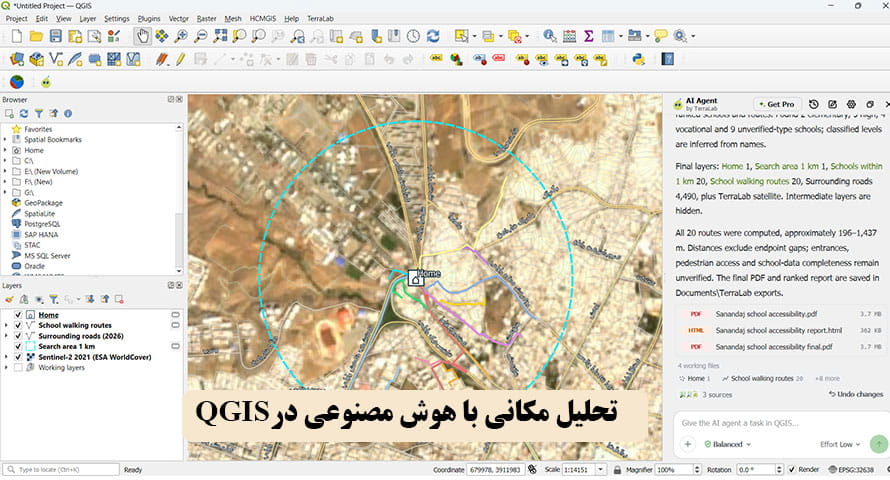Screen dimensions: 890x480
Task: Open project using the yellow folder icon
Action: 36,36
